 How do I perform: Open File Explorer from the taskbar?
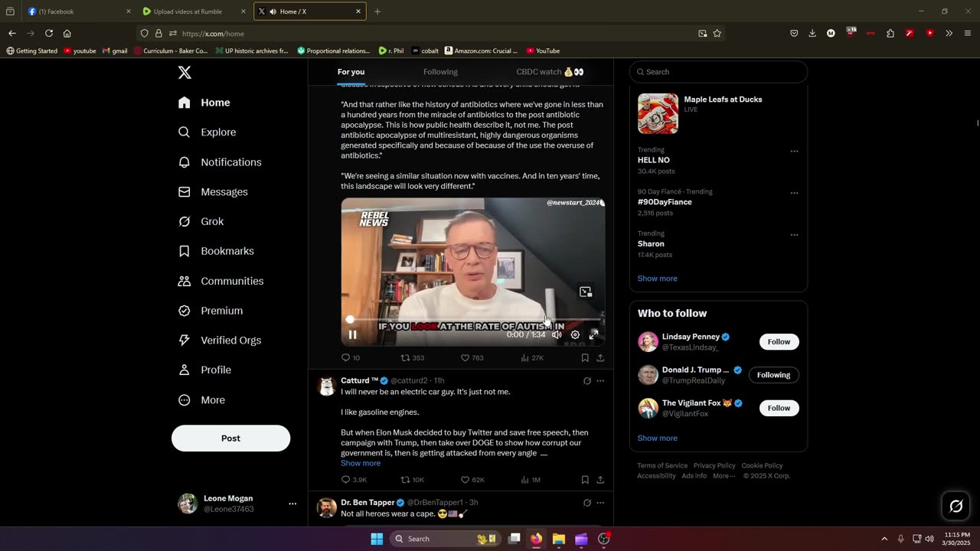(559, 539)
